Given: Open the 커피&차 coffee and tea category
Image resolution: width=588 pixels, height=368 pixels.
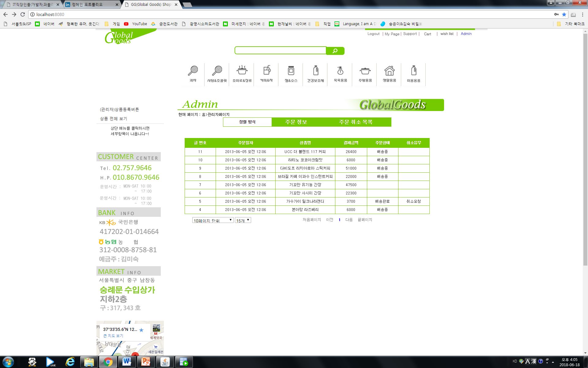Looking at the screenshot, I should click(x=266, y=74).
